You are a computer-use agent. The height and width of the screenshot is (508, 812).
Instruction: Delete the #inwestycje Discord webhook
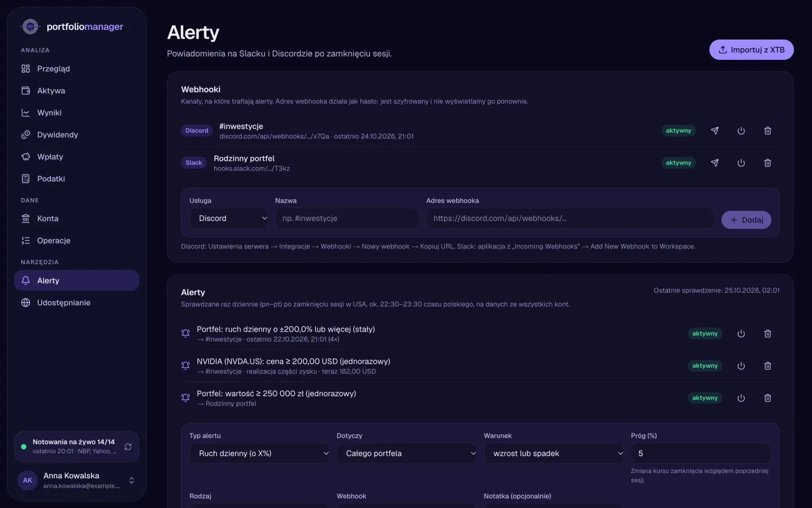pos(767,131)
